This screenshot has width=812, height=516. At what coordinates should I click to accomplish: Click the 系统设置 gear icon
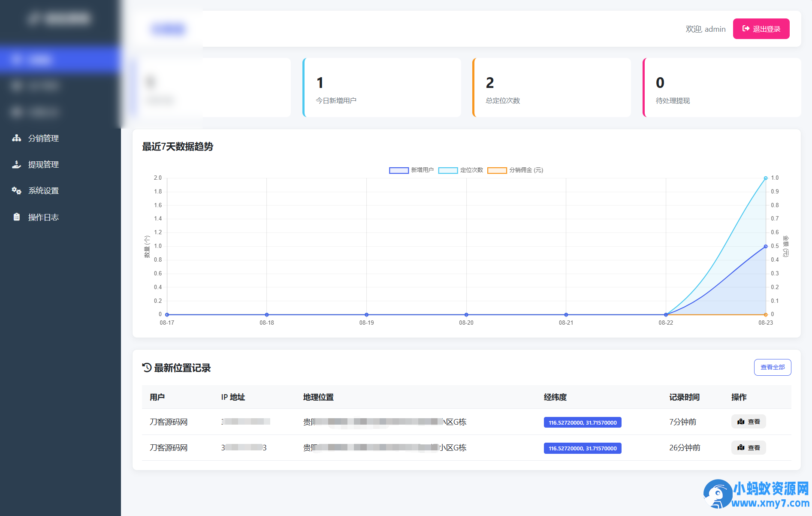tap(16, 190)
